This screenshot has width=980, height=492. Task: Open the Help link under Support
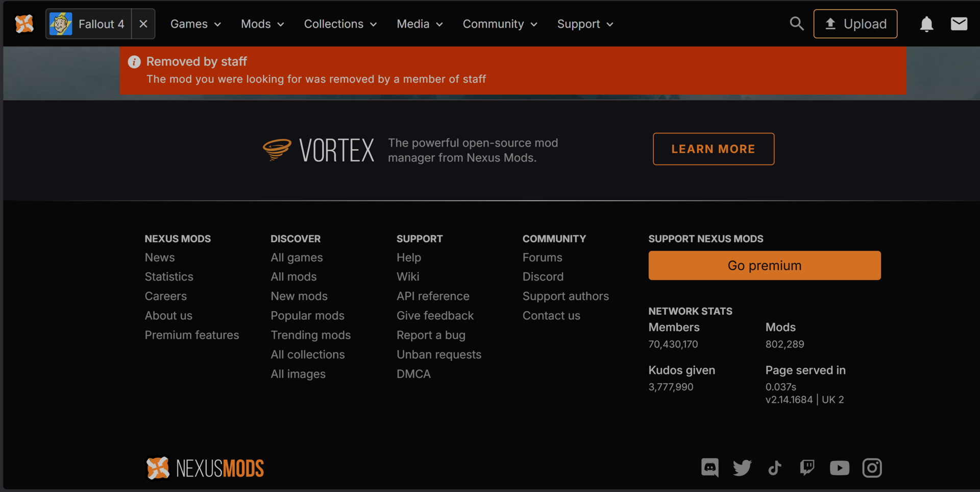[409, 257]
